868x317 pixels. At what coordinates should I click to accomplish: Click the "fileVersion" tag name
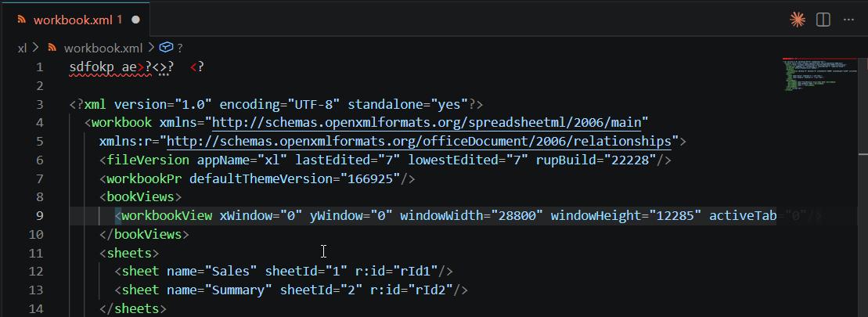point(148,160)
